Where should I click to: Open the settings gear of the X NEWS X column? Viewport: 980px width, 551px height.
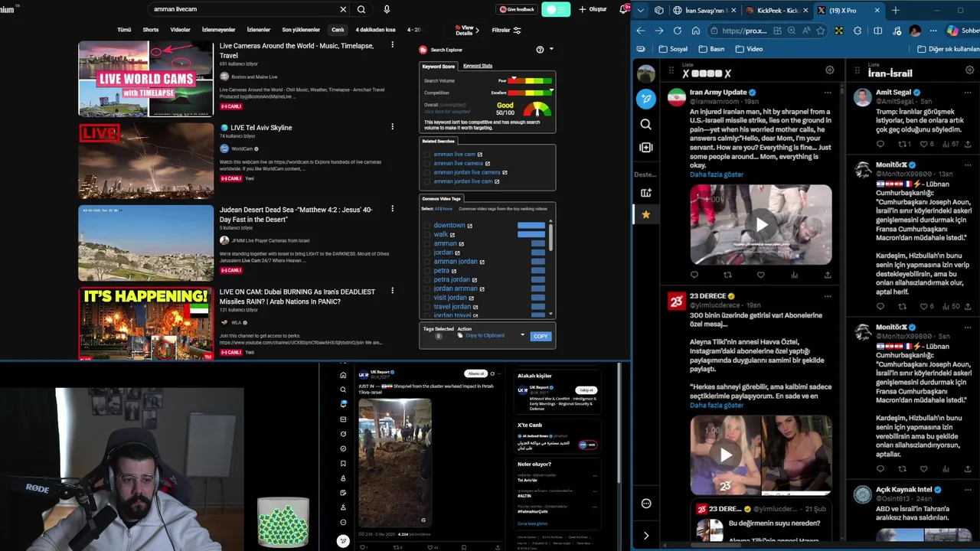[829, 70]
